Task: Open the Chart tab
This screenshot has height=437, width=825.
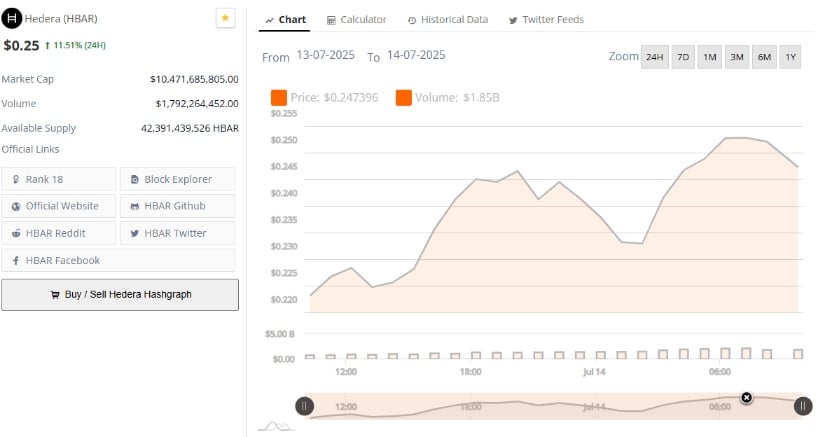Action: pyautogui.click(x=286, y=20)
